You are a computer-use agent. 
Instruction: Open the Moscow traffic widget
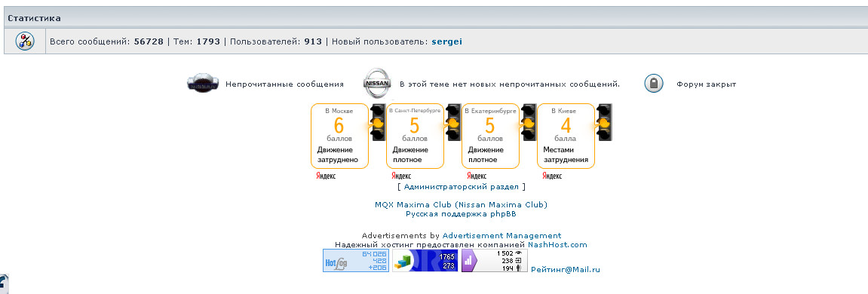point(339,136)
